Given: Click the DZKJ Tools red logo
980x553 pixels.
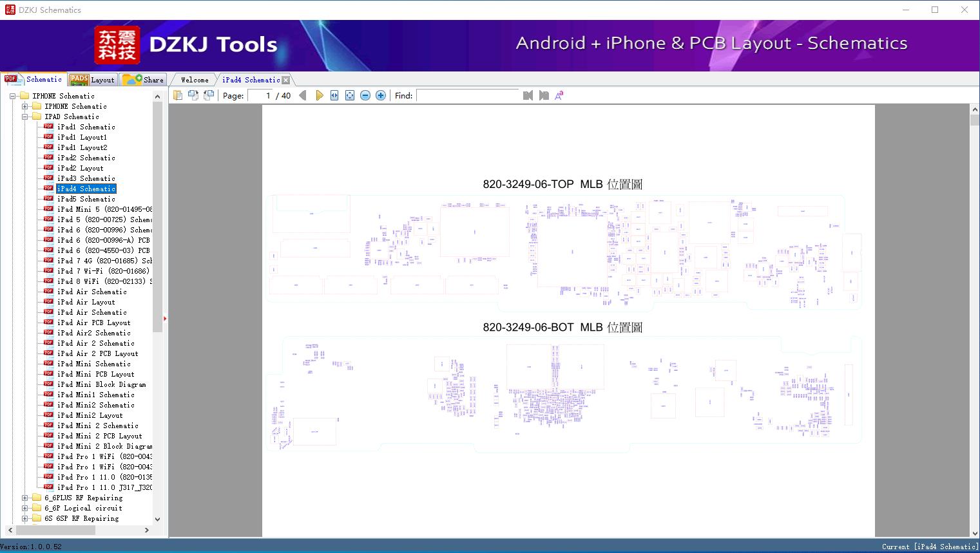Looking at the screenshot, I should point(117,45).
